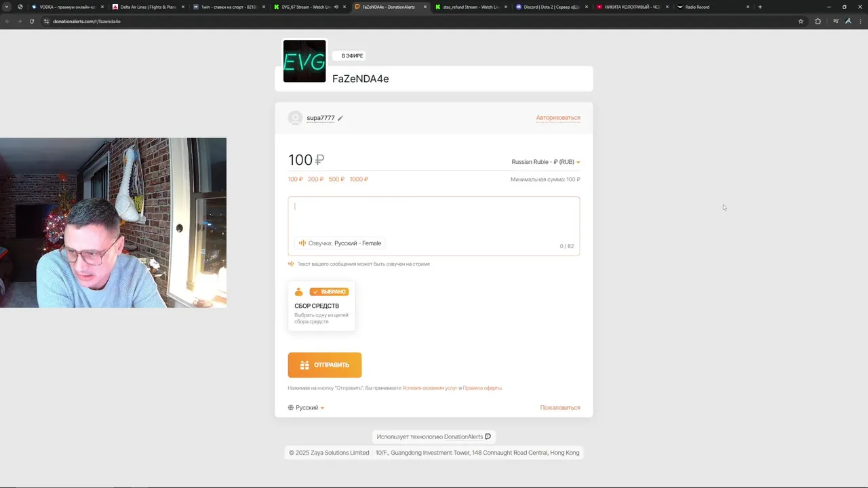Select the 100 ₽ preset amount
Image resolution: width=868 pixels, height=488 pixels.
tap(296, 180)
